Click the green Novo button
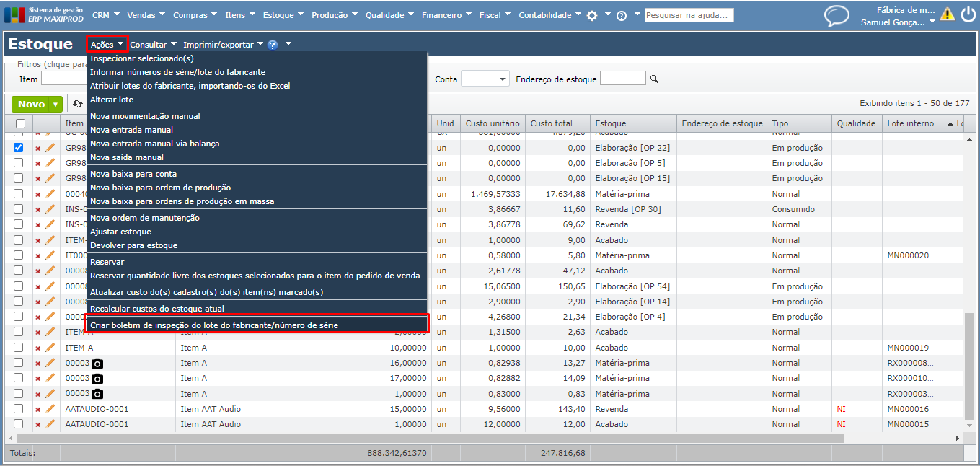The height and width of the screenshot is (466, 980). click(x=31, y=105)
